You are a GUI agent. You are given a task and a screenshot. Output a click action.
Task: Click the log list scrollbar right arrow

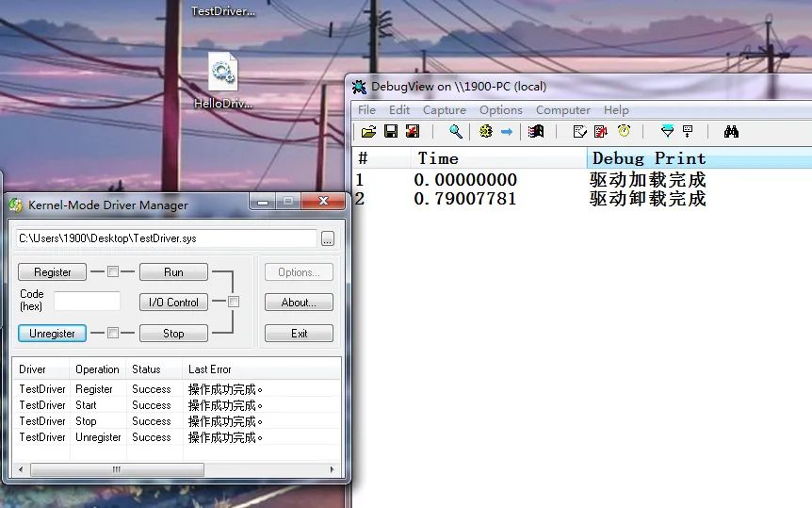(332, 469)
